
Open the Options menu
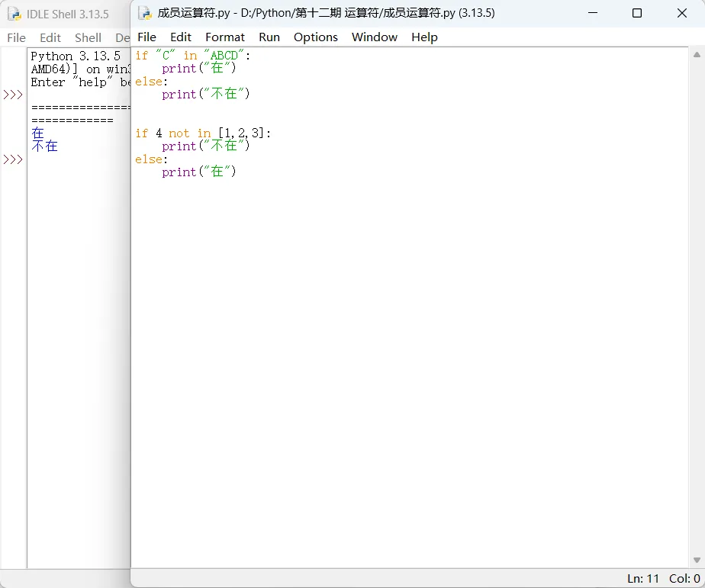pos(316,37)
